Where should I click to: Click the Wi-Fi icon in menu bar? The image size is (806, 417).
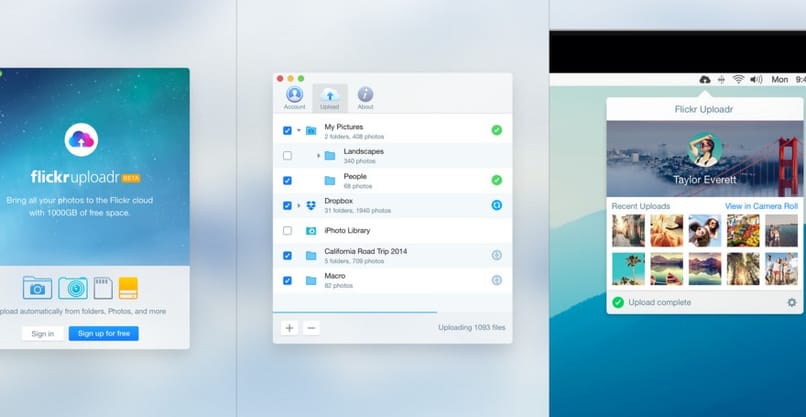(738, 79)
